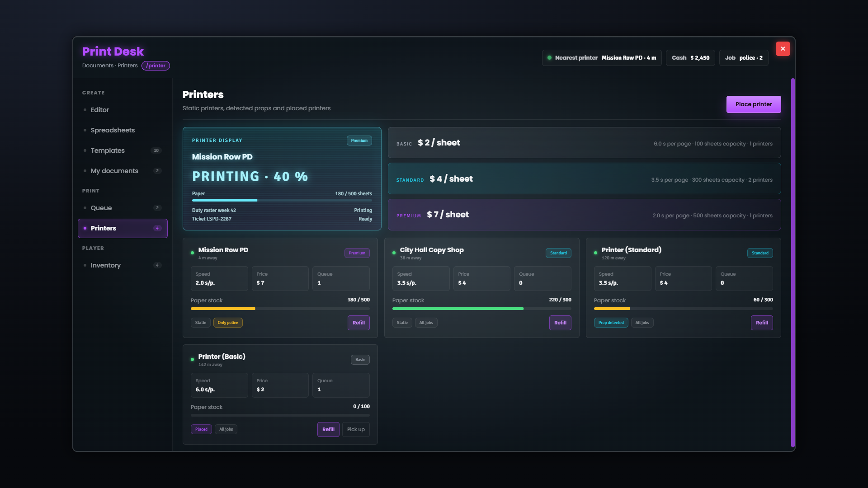Screen dimensions: 868x488
Task: Select the Premium $7 per sheet tier
Action: (x=584, y=215)
